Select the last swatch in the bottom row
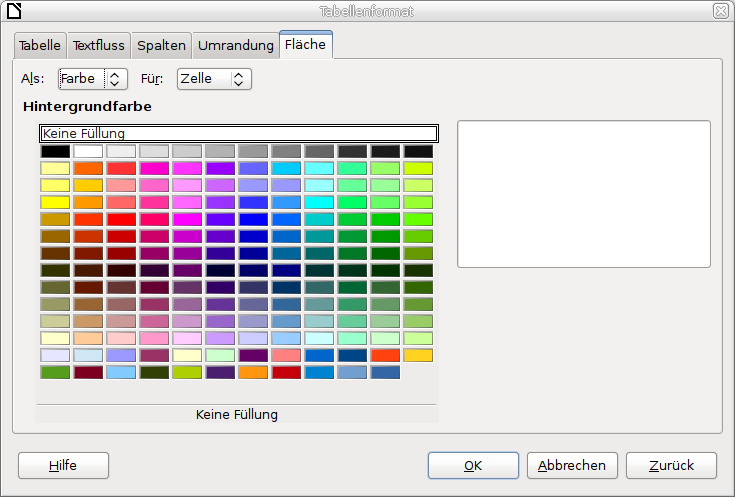This screenshot has width=735, height=497. [x=385, y=372]
